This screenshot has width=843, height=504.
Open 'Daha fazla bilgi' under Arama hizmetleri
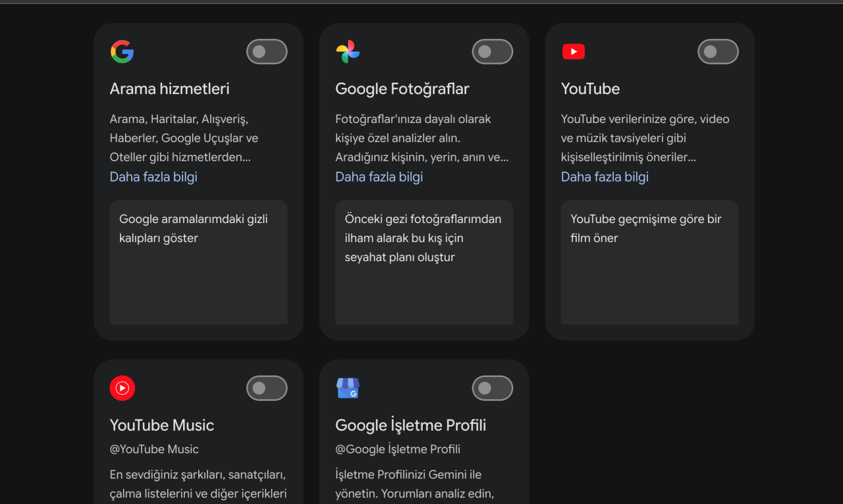[153, 177]
